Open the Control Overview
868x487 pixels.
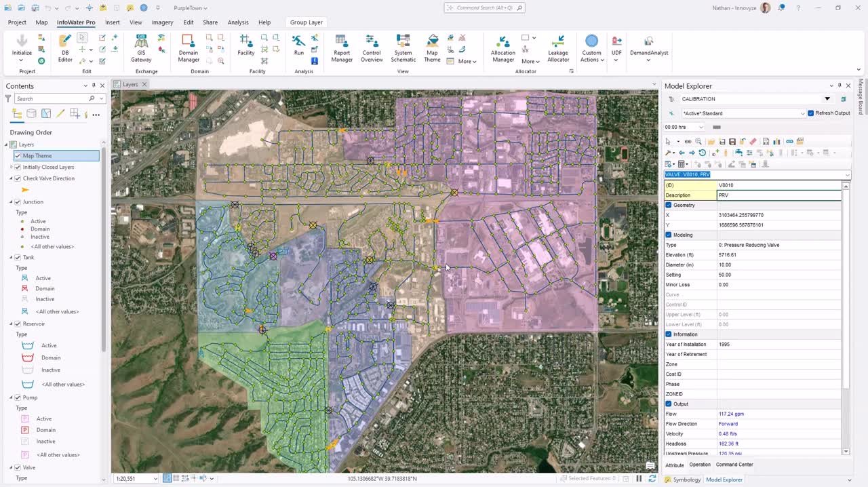tap(372, 47)
